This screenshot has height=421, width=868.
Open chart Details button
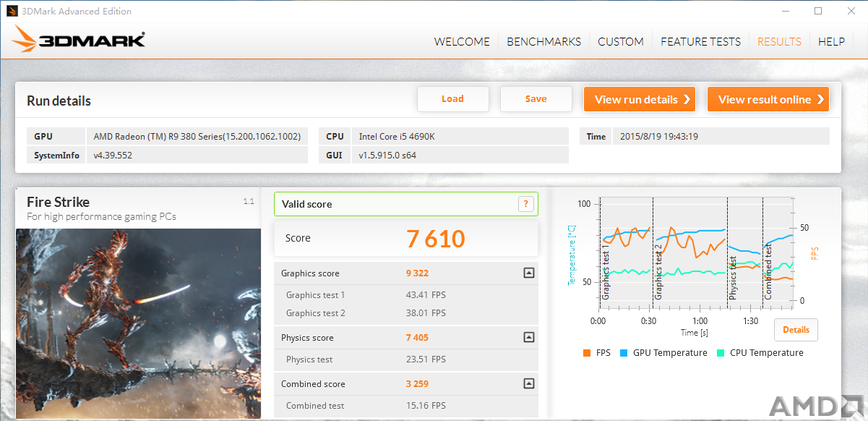[x=796, y=330]
